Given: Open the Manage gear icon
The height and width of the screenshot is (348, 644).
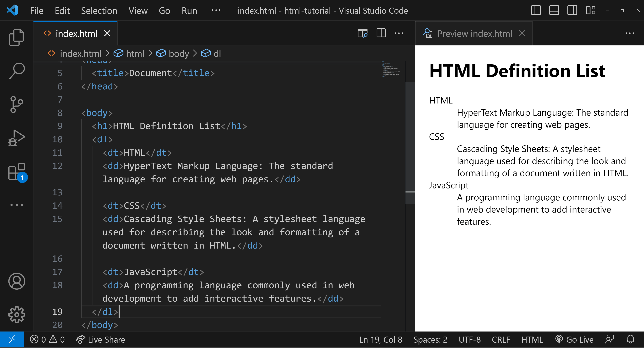Looking at the screenshot, I should (16, 315).
